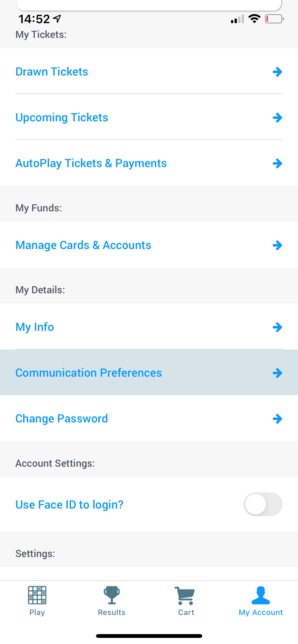This screenshot has width=298, height=644.
Task: Switch to the Cart tab label
Action: click(x=186, y=612)
